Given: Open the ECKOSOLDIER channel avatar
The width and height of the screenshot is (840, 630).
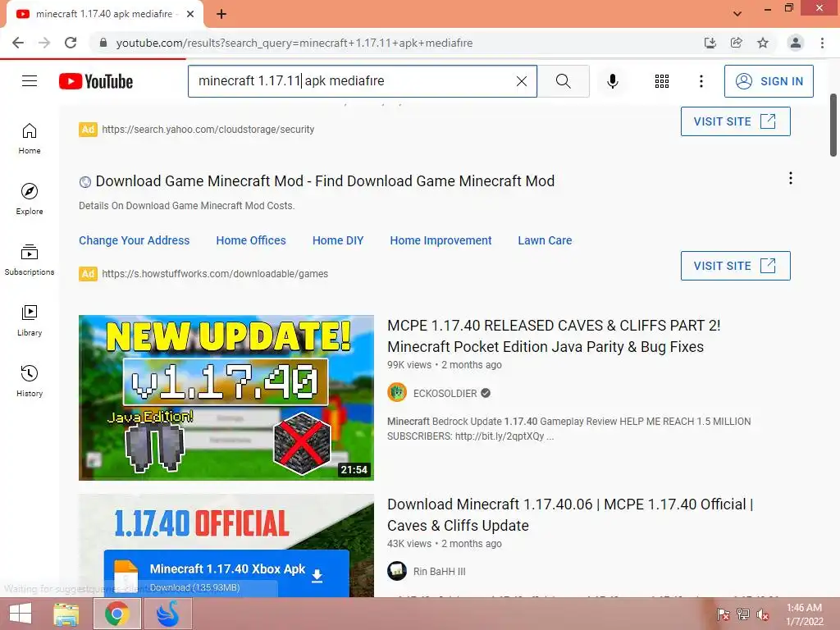Looking at the screenshot, I should coord(397,393).
